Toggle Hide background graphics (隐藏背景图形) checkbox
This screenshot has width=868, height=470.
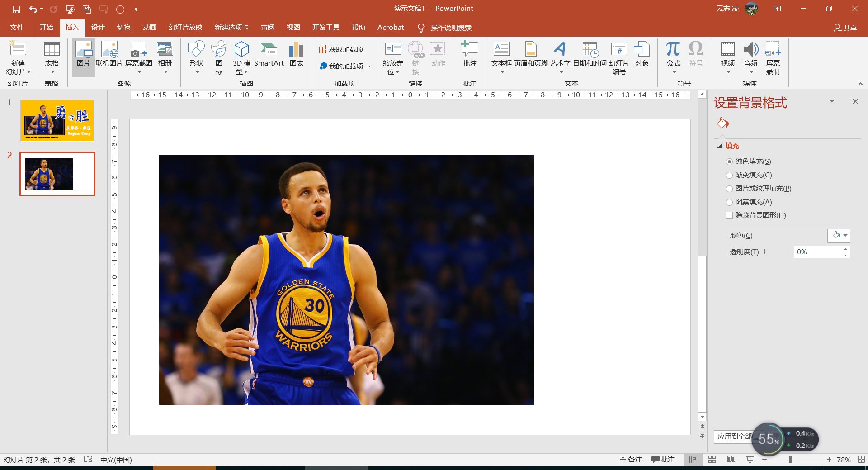729,215
